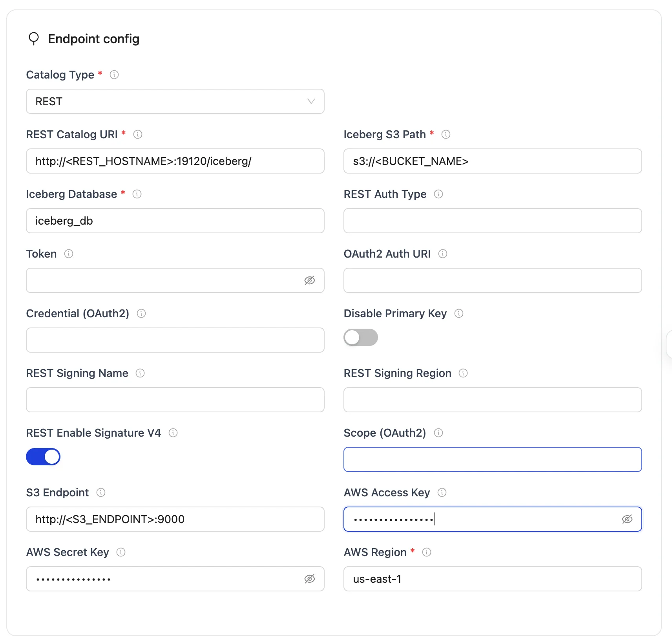
Task: Open the Catalog Type dropdown
Action: [x=175, y=101]
